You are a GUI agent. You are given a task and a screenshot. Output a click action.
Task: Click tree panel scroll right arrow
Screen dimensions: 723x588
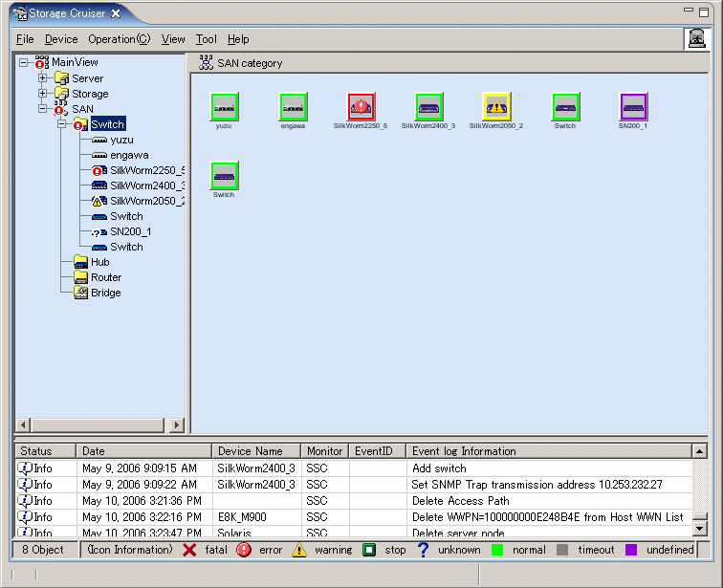tap(177, 425)
